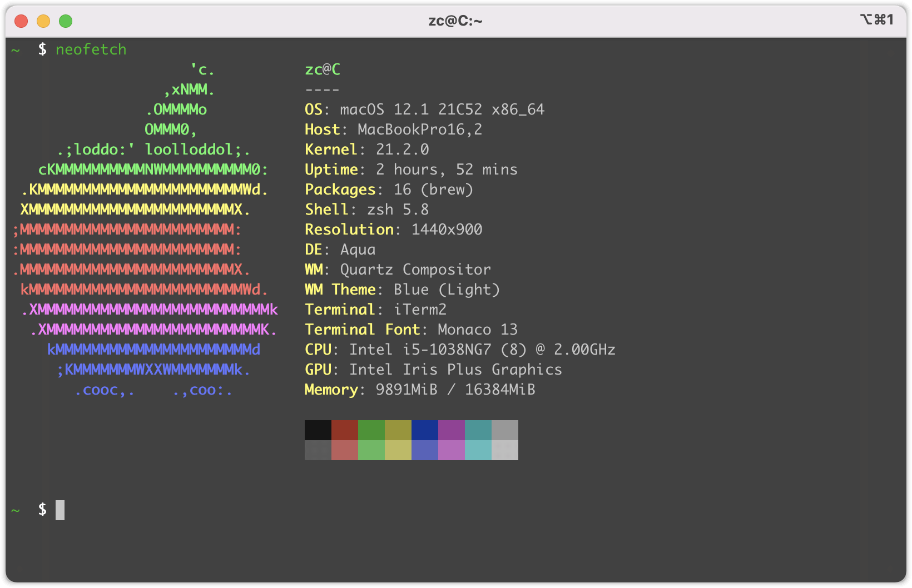Maximize the terminal using green button
The image size is (912, 588).
click(x=66, y=21)
